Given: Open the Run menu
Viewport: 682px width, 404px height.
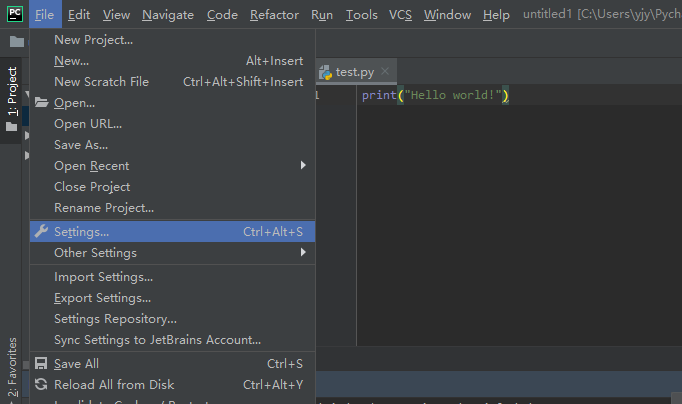Looking at the screenshot, I should [x=322, y=15].
